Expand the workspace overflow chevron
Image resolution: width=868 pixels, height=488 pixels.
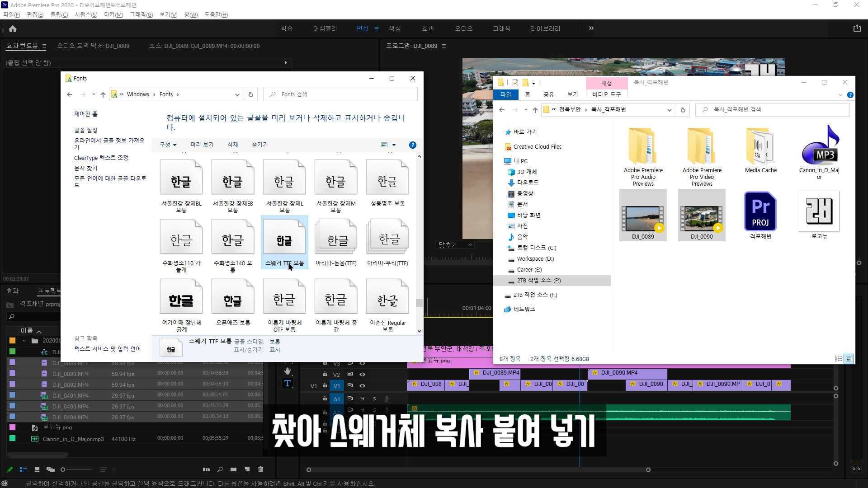(x=591, y=28)
